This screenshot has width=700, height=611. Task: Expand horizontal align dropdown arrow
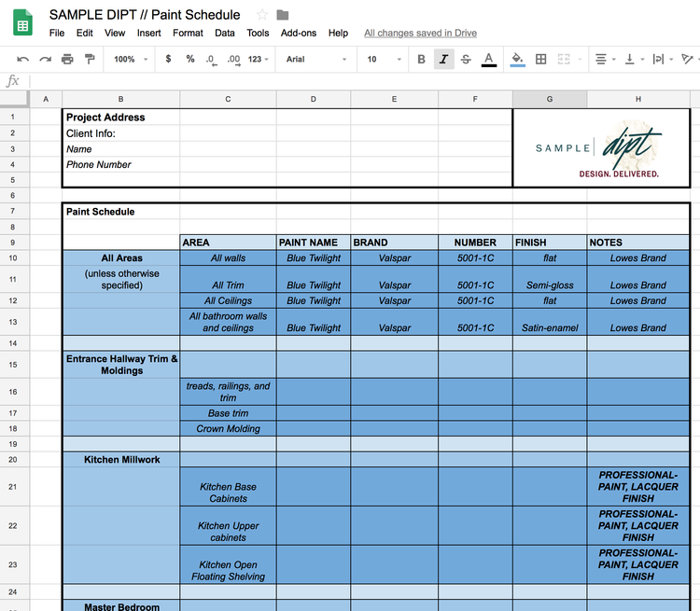click(x=614, y=60)
